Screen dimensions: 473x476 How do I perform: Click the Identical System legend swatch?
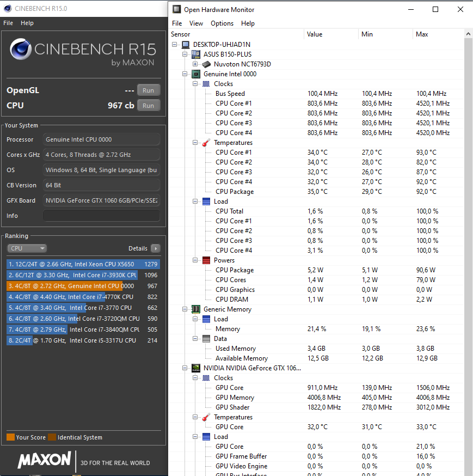pos(52,437)
